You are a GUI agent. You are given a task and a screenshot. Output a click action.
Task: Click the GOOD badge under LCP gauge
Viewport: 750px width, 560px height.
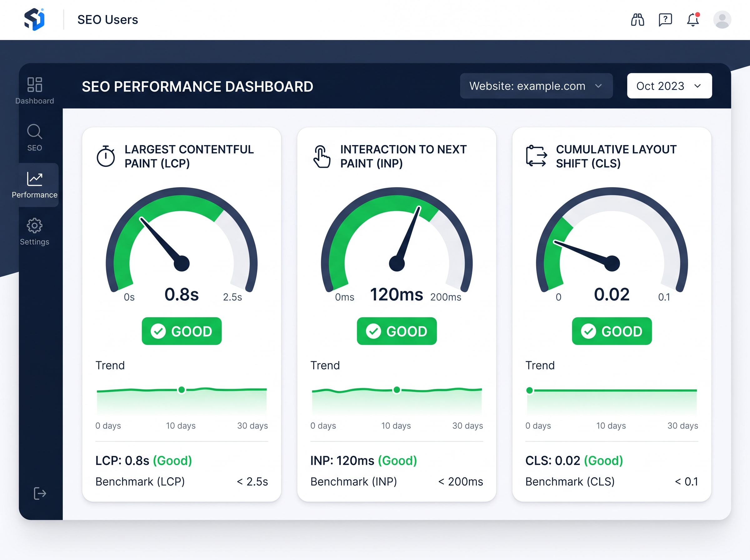point(182,331)
